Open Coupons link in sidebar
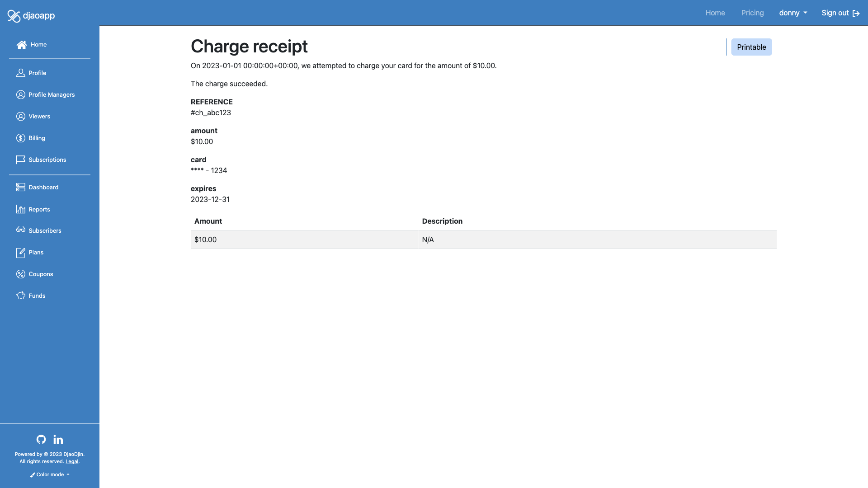 click(41, 274)
